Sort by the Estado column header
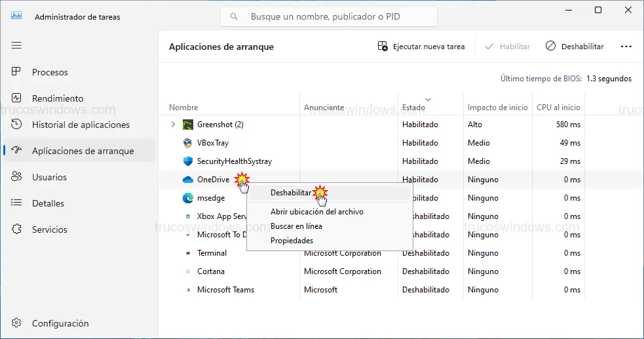Image resolution: width=644 pixels, height=339 pixels. tap(413, 108)
